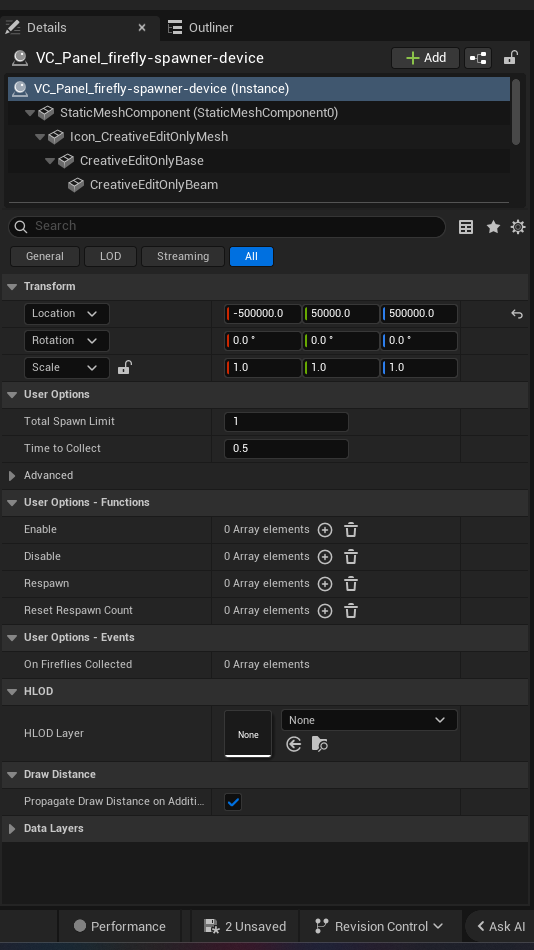Click the Scale Z value field
This screenshot has height=950, width=534.
click(419, 368)
